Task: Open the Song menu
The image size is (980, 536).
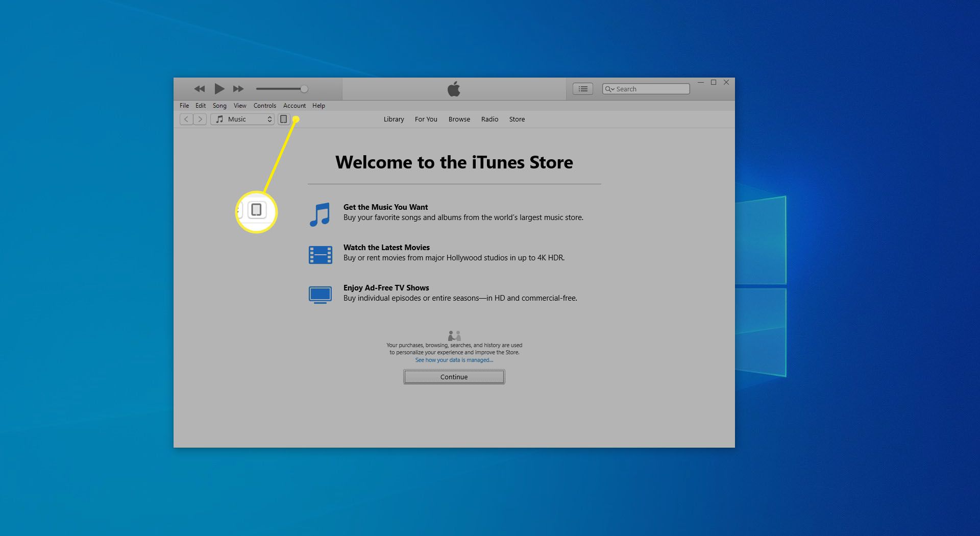Action: click(219, 106)
